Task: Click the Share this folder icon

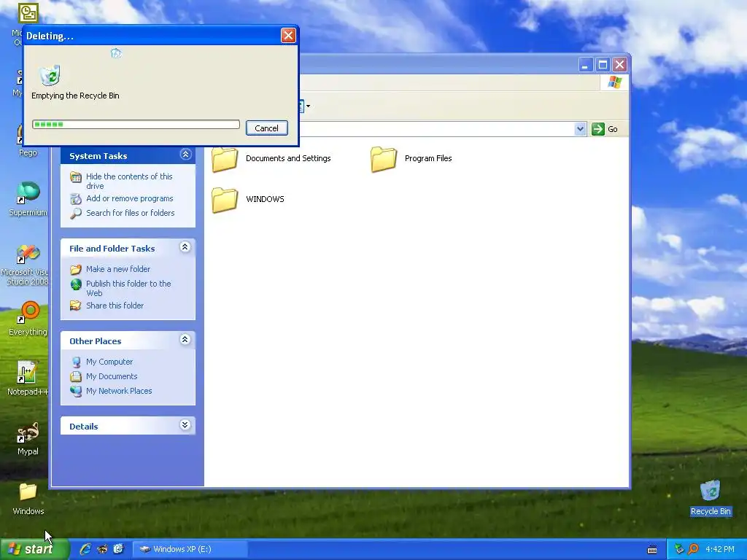Action: [x=76, y=306]
